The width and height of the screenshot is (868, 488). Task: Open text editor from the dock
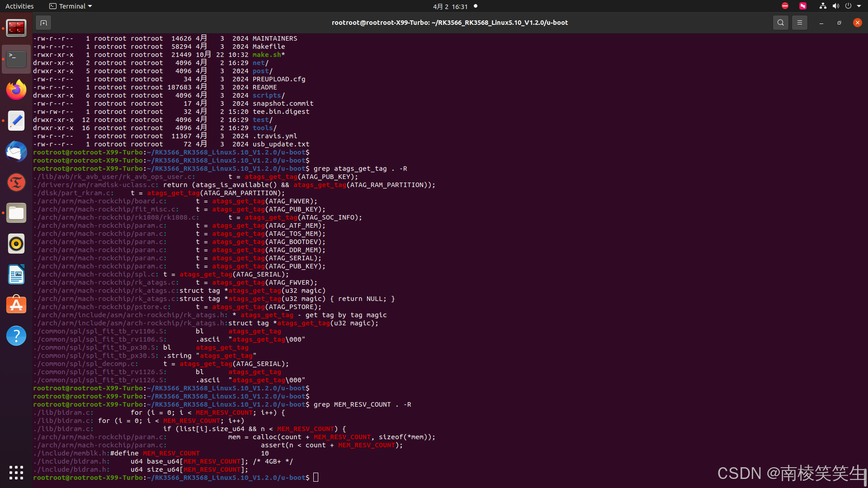pos(16,121)
